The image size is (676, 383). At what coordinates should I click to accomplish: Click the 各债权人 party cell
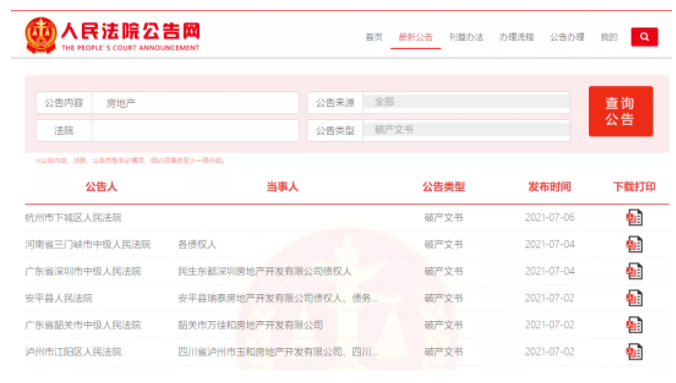(197, 245)
